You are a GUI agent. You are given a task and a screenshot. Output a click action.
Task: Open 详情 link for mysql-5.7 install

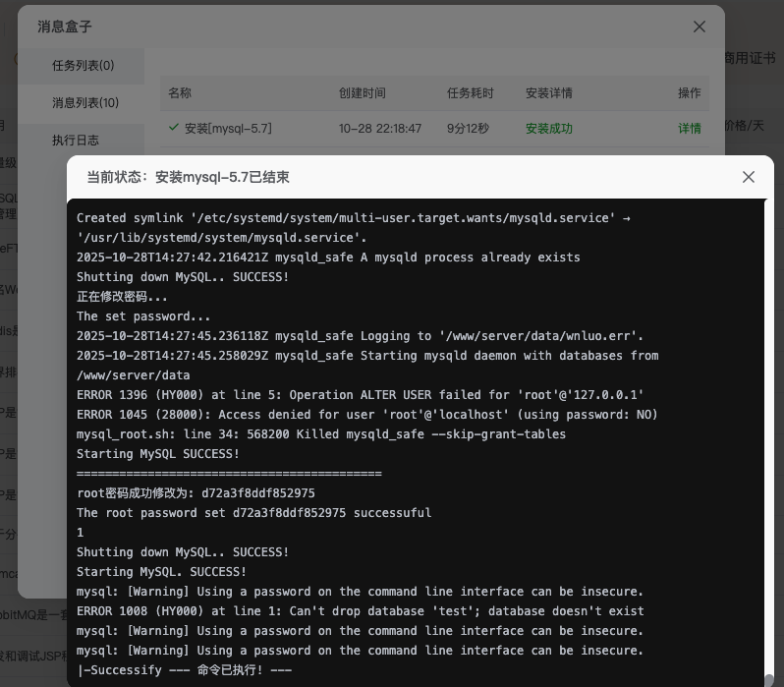coord(690,129)
